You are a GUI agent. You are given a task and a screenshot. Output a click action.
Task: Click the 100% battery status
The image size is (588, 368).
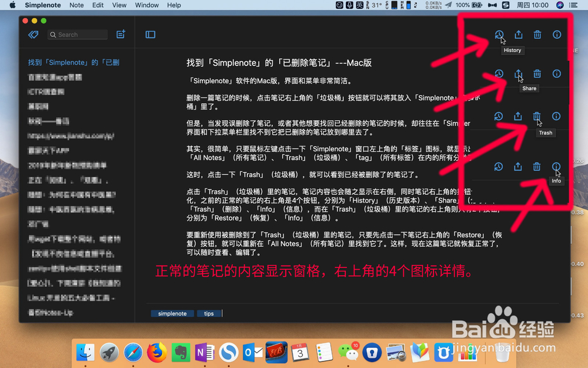(469, 5)
